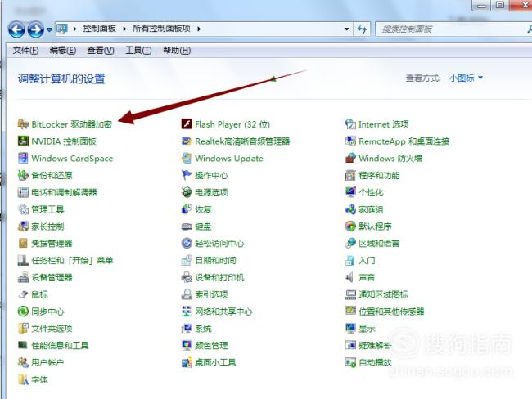Click the 电话和调制解调器 icon
This screenshot has height=399, width=532.
click(23, 192)
